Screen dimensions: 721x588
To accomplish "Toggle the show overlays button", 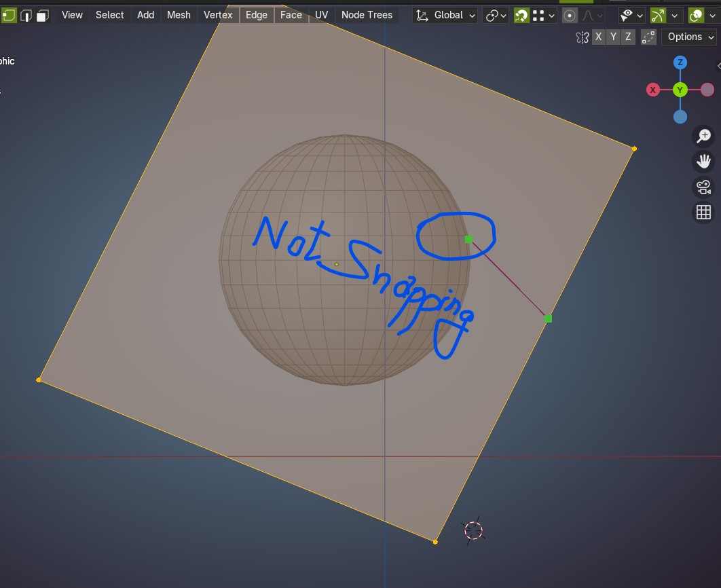I will [x=696, y=16].
